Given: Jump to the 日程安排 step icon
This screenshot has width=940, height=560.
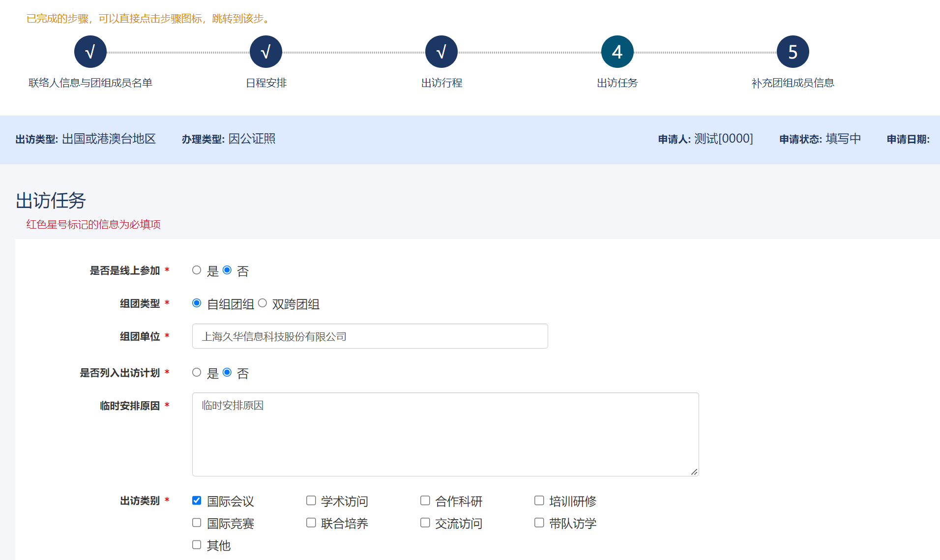Looking at the screenshot, I should 266,52.
